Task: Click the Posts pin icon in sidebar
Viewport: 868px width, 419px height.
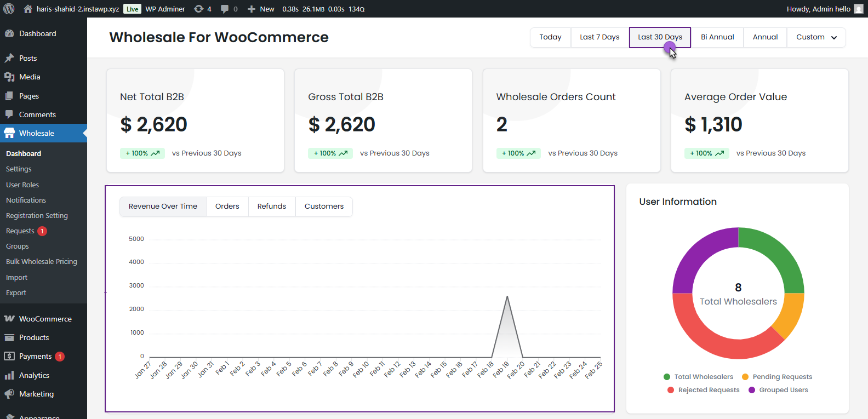Action: [x=9, y=58]
